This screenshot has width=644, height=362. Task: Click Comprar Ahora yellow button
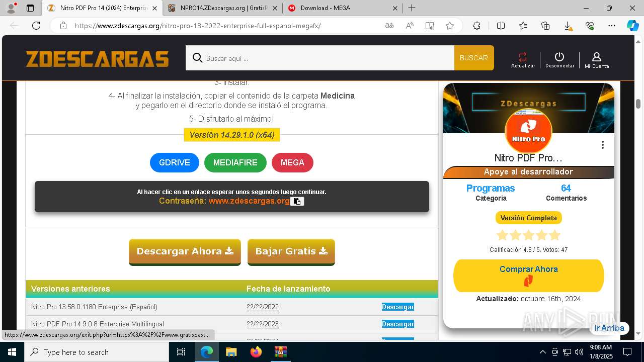tap(528, 276)
